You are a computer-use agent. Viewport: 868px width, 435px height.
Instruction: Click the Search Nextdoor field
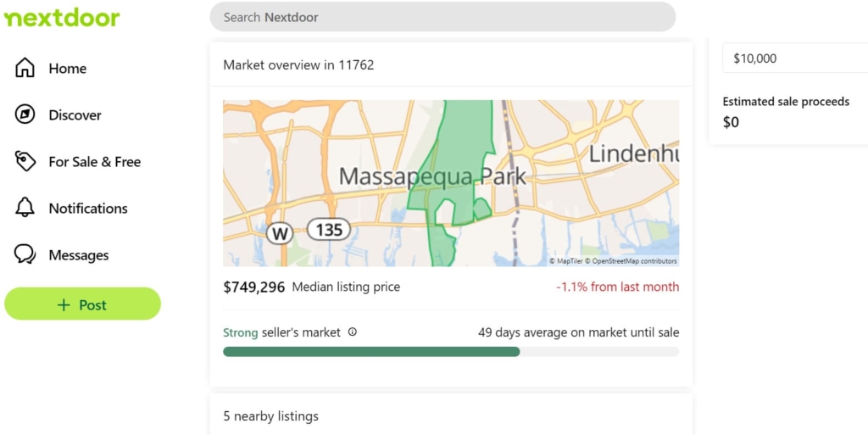coord(442,17)
